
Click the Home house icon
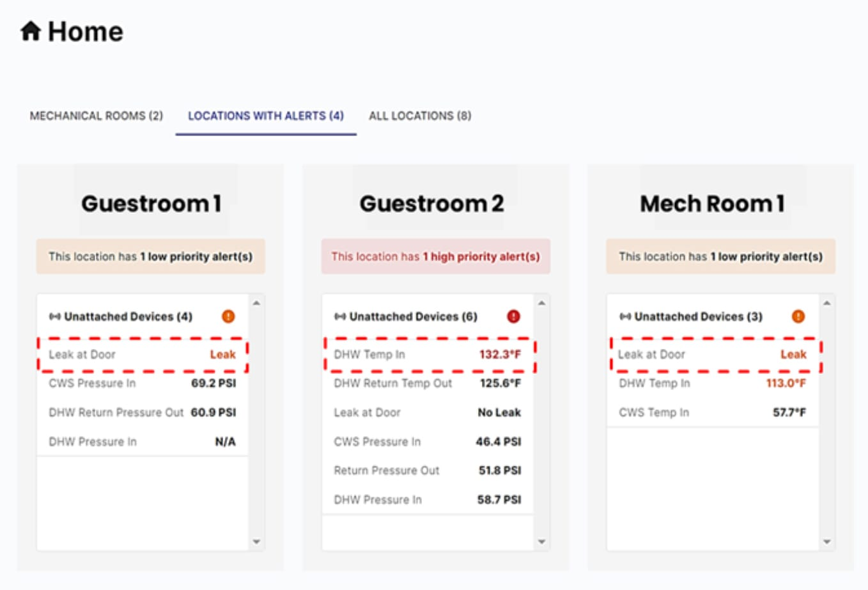[31, 31]
